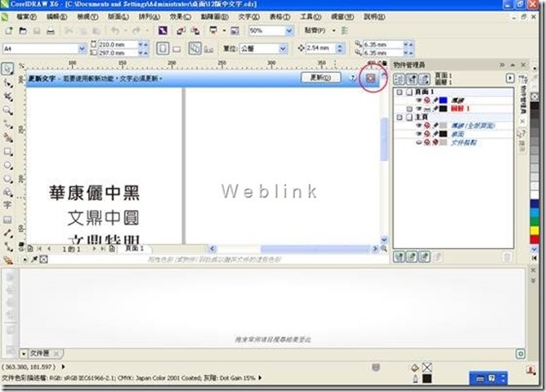Close the update text notification bar
The image size is (546, 392).
click(370, 78)
